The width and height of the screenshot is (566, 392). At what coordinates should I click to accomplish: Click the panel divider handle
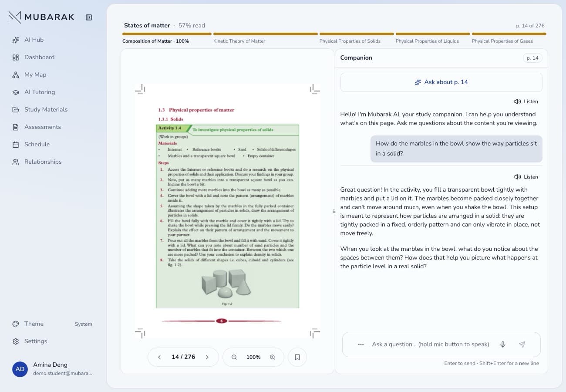coord(334,211)
